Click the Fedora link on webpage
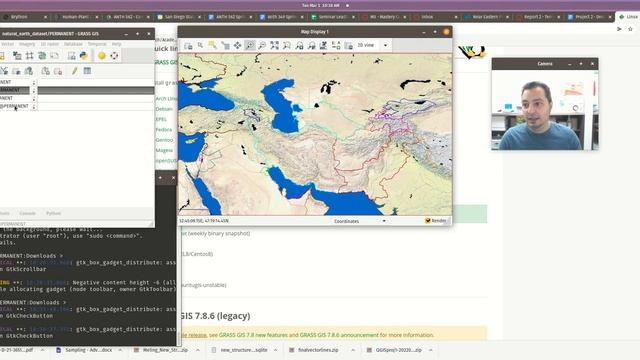The image size is (640, 360). (164, 129)
